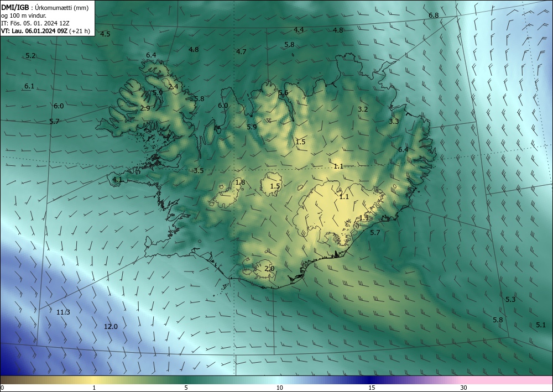Click the 5.6 value on the map
This screenshot has width=553, height=392.
tap(283, 93)
